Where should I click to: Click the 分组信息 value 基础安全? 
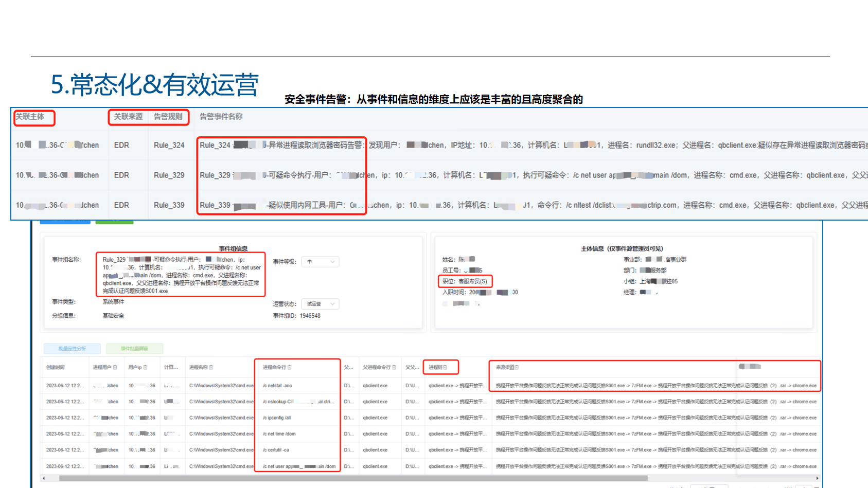pos(113,316)
